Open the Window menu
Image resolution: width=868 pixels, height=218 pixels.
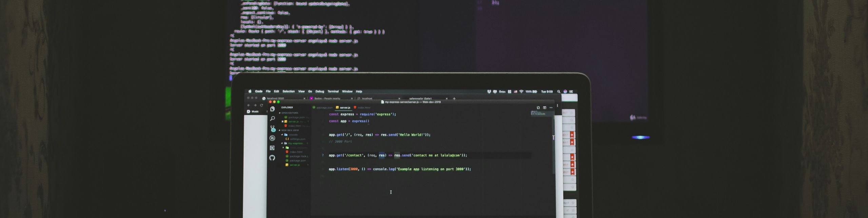347,91
